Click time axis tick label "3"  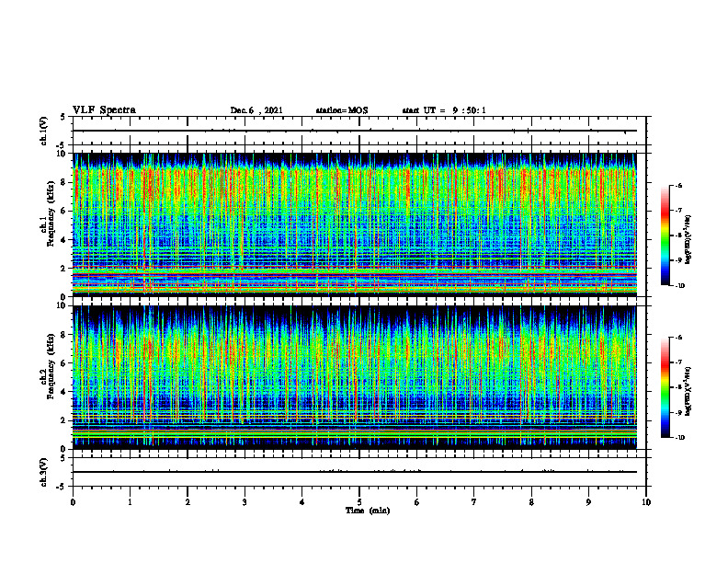(x=245, y=502)
